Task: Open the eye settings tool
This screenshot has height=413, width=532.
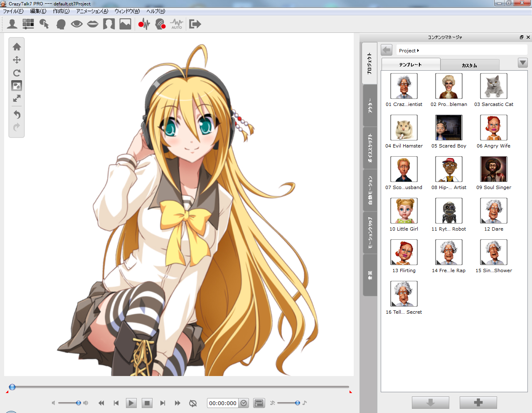Action: 76,24
